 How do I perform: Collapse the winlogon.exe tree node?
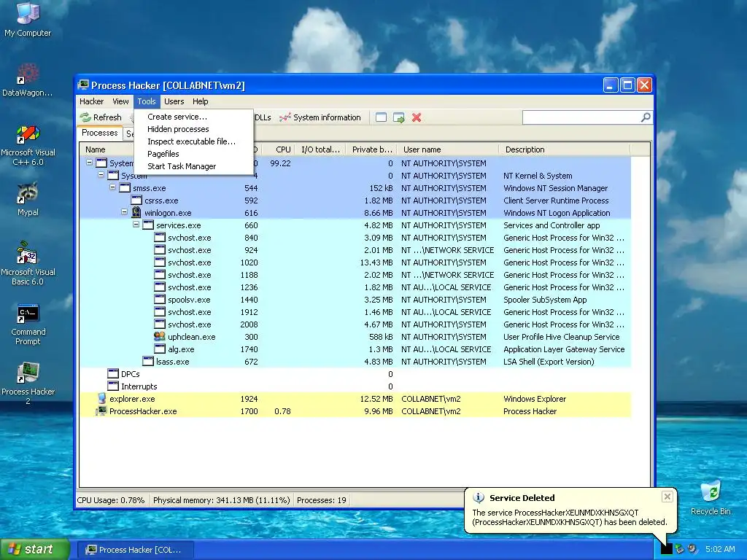coord(124,212)
